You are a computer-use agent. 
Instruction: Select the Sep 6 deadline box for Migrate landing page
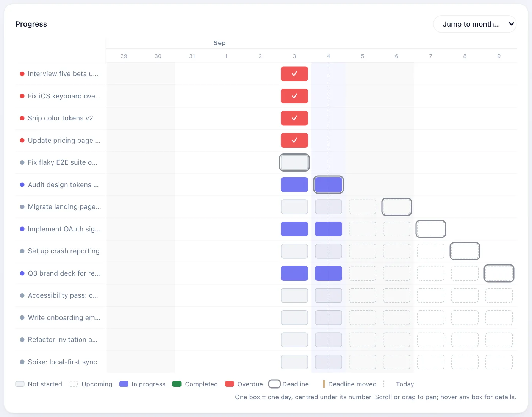[x=397, y=207]
